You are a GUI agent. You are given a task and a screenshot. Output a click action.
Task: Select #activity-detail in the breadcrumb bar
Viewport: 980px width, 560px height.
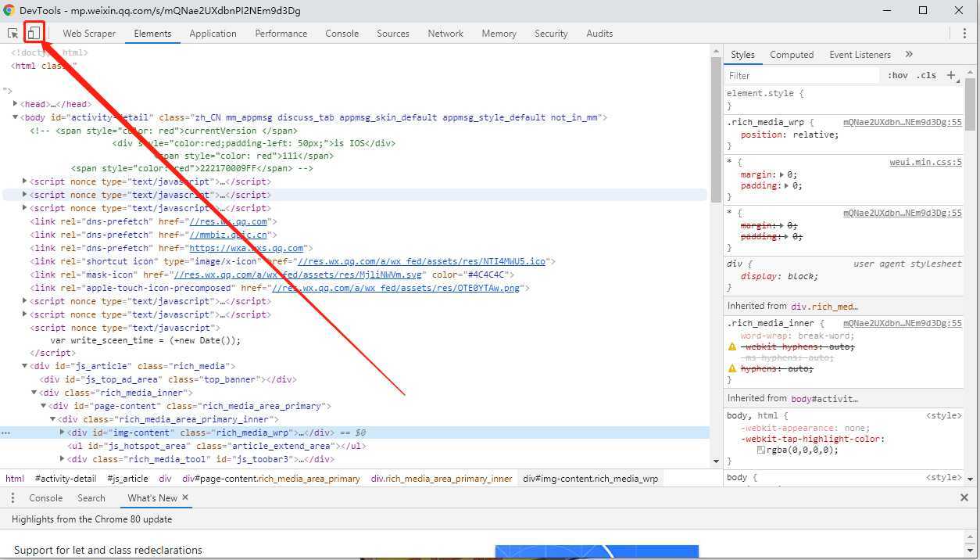[x=66, y=479]
